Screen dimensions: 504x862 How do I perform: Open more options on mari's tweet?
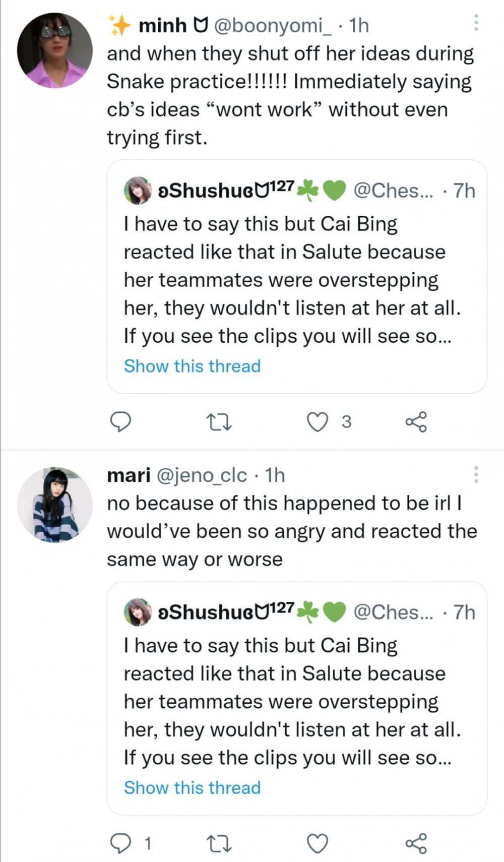(476, 474)
